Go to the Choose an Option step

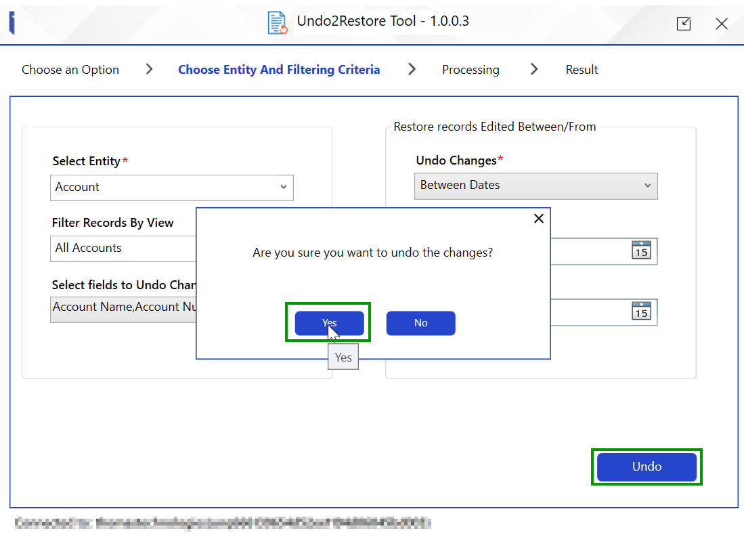click(x=70, y=70)
